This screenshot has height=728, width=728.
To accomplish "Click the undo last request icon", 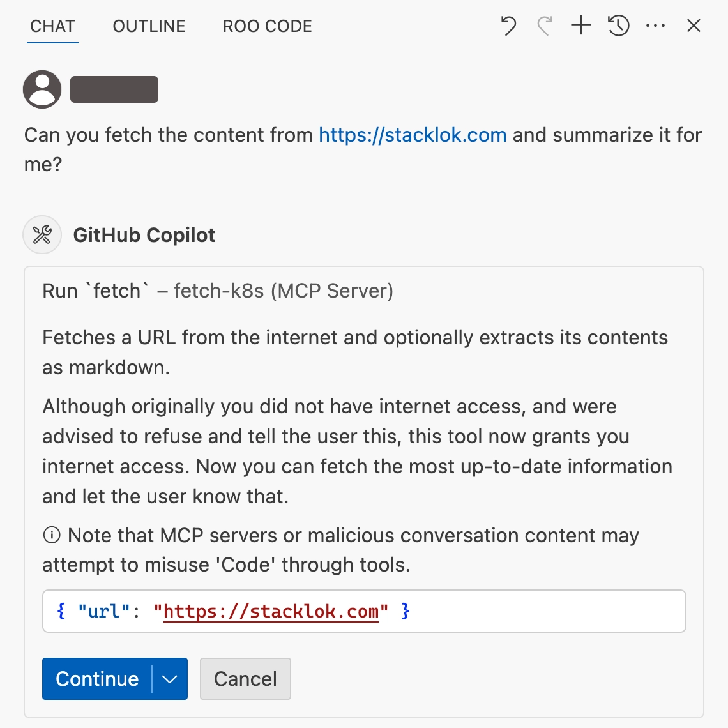I will [x=508, y=26].
